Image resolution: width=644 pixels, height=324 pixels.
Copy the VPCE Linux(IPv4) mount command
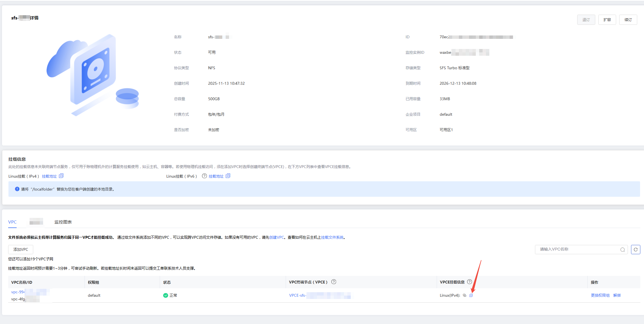click(x=471, y=295)
